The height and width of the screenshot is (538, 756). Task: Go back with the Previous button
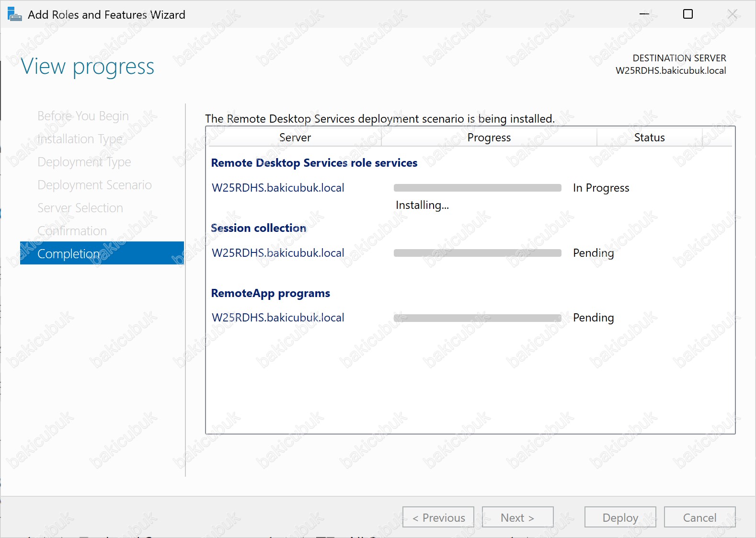pos(438,517)
